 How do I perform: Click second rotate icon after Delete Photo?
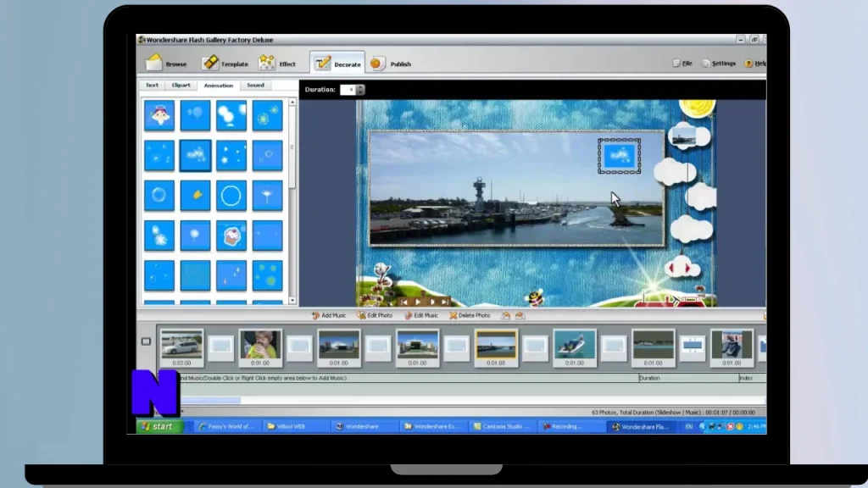(x=520, y=315)
